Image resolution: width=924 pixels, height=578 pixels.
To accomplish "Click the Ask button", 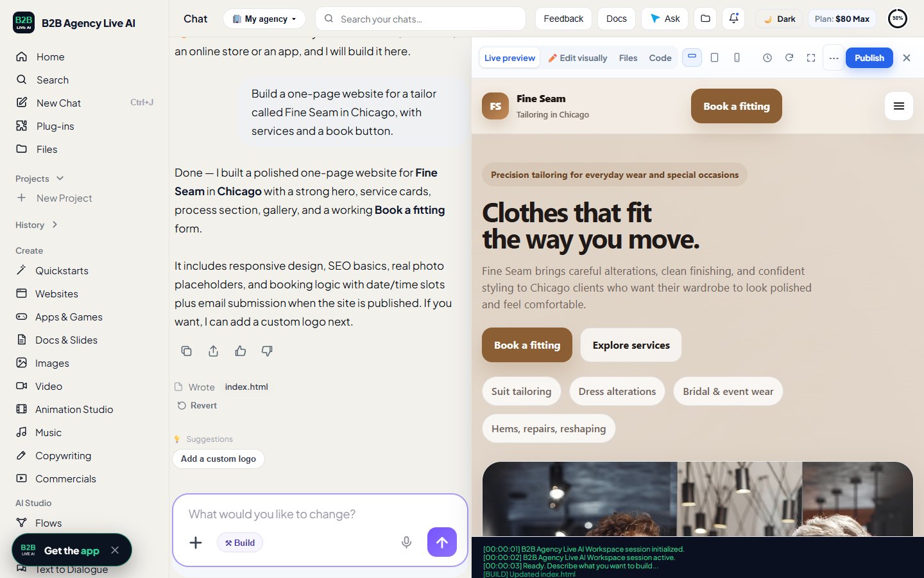I will pos(665,19).
